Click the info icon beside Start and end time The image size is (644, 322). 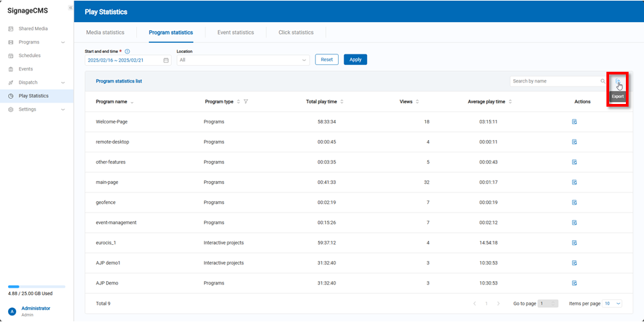(127, 51)
